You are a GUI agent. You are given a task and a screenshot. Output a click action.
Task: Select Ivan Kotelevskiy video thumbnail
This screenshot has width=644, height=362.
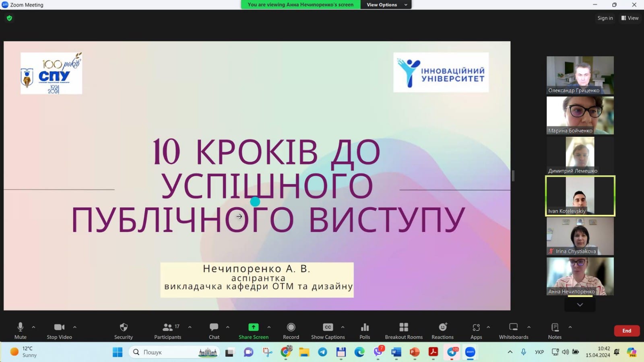(x=580, y=196)
